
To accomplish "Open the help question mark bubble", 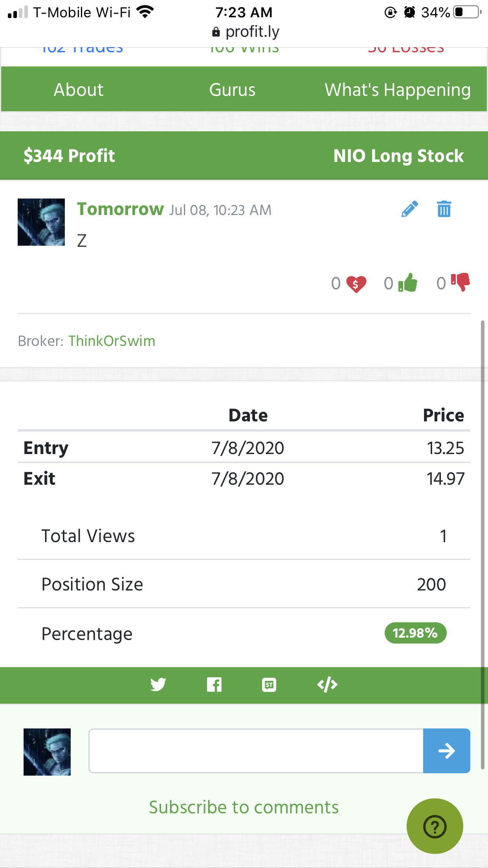I will pyautogui.click(x=435, y=826).
